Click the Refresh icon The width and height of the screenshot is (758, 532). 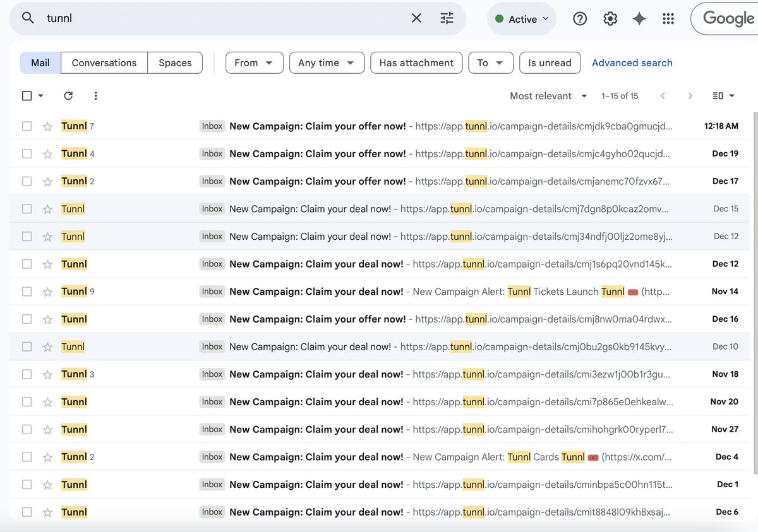tap(68, 96)
